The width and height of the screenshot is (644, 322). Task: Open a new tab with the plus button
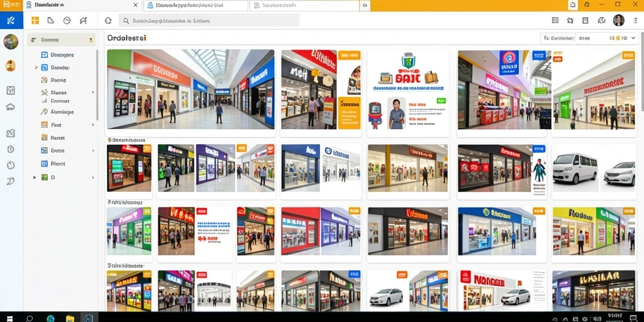365,5
